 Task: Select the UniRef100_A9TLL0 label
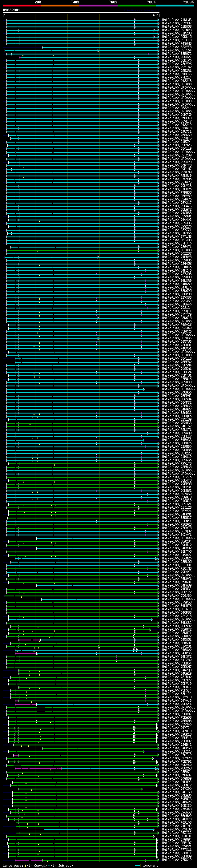click(x=177, y=40)
